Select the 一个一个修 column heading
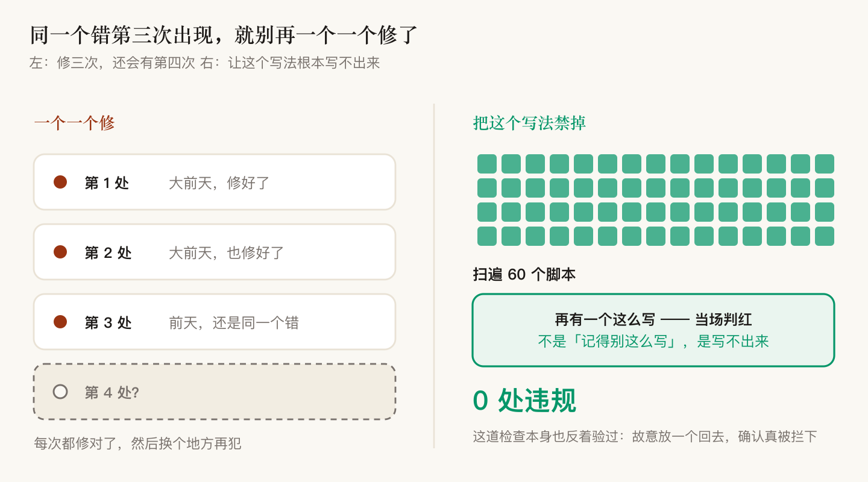Screen dimensions: 868x482 pos(74,124)
